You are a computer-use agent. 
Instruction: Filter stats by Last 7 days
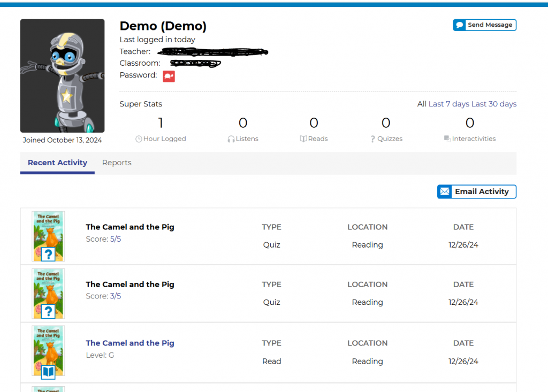point(449,104)
